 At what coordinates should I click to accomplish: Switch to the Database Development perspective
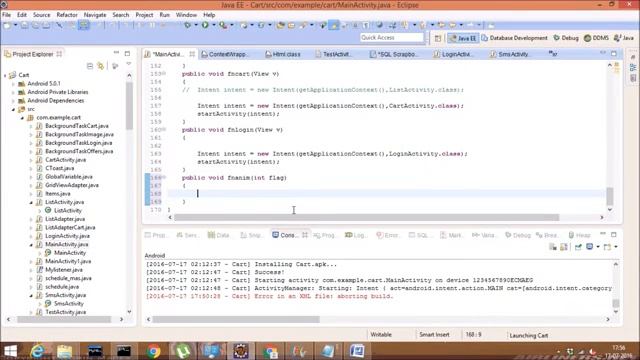click(x=514, y=38)
